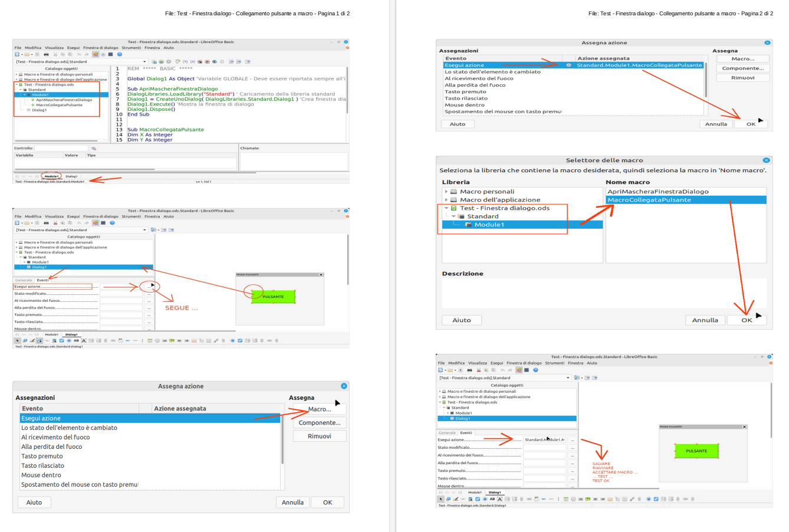789x532 pixels.
Task: Open the library dropdown in page 2 IDE window
Action: click(x=568, y=377)
